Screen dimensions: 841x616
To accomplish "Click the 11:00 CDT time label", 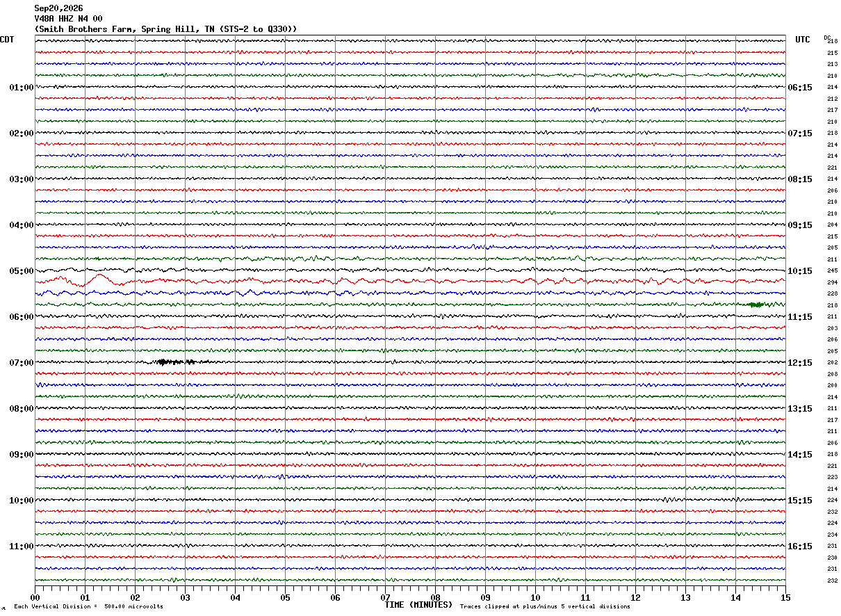I will tap(21, 546).
